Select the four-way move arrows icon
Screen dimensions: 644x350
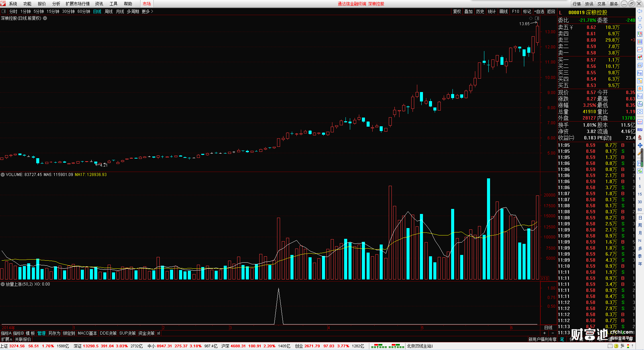pyautogui.click(x=640, y=145)
